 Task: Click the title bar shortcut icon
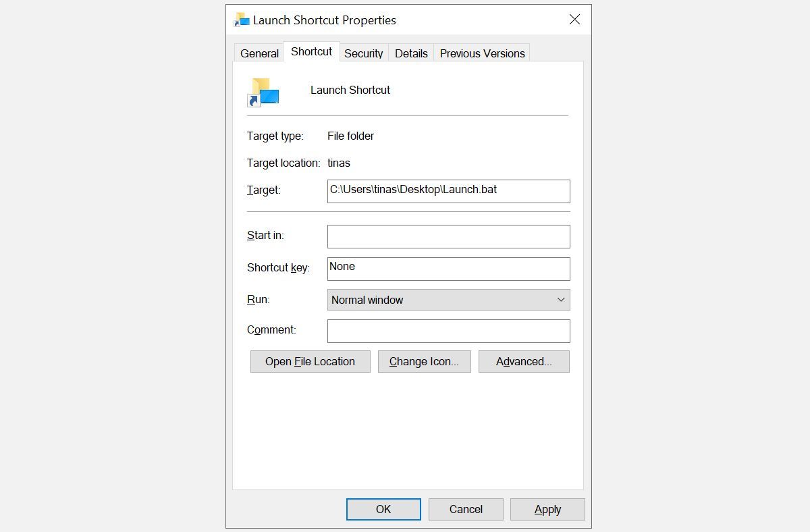pos(240,20)
